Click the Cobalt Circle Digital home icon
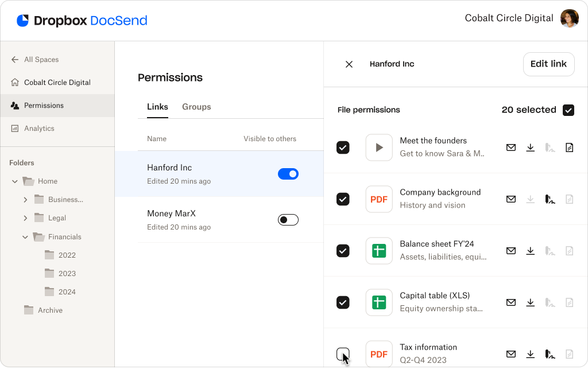 pyautogui.click(x=15, y=83)
